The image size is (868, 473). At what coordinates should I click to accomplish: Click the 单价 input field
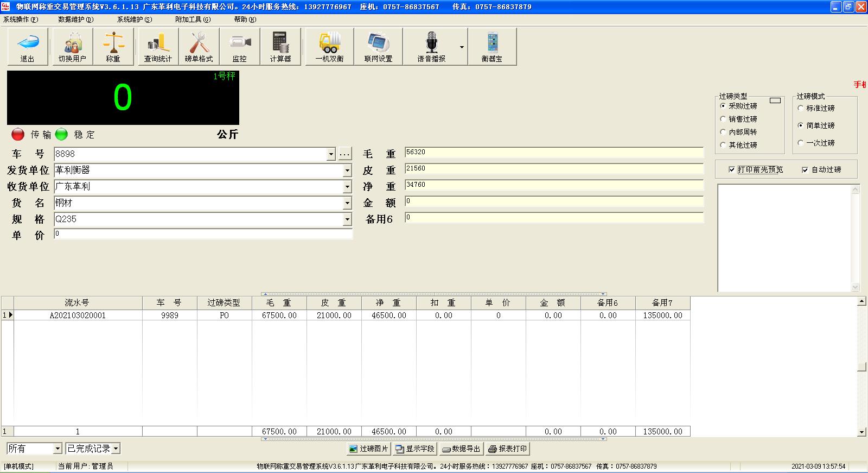pyautogui.click(x=203, y=234)
